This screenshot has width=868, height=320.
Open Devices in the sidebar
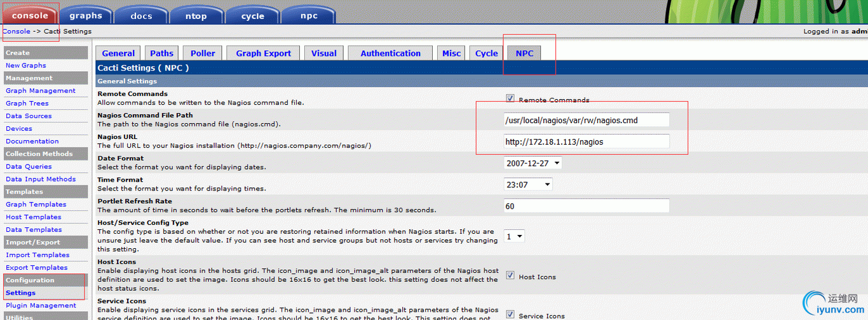pyautogui.click(x=18, y=129)
